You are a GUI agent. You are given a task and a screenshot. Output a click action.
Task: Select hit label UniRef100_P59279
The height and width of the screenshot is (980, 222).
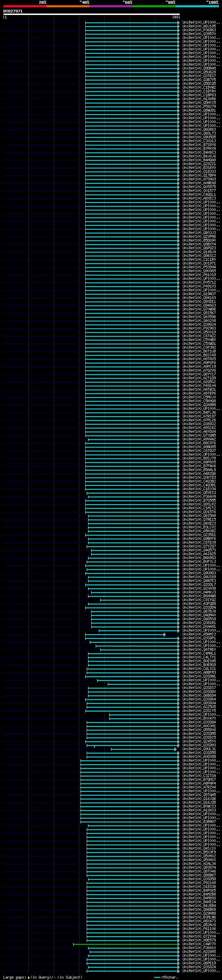[199, 106]
